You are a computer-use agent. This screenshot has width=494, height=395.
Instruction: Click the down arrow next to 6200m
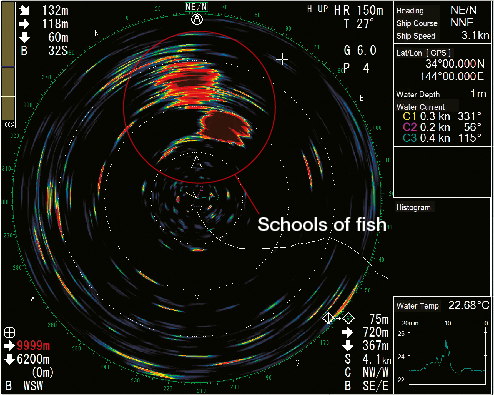(x=9, y=359)
